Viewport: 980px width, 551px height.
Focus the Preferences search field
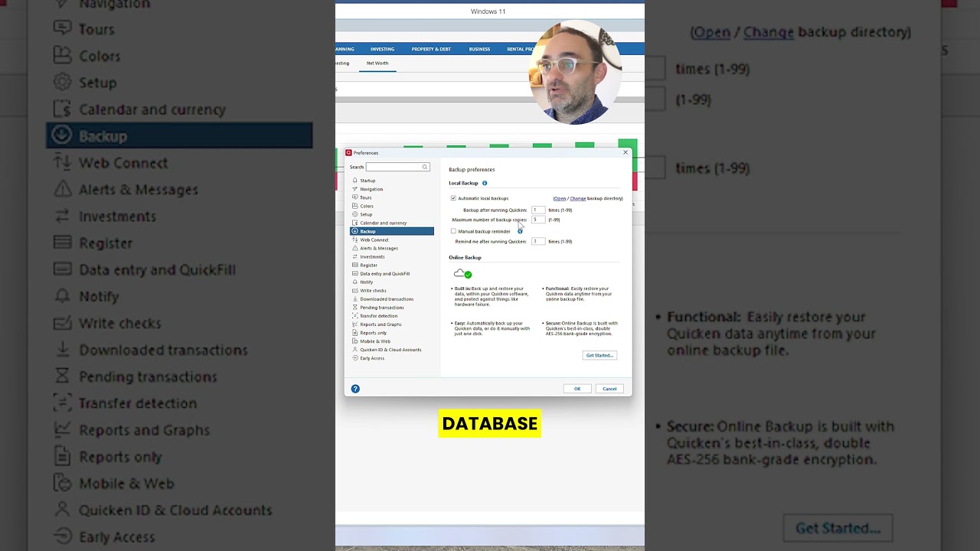click(397, 167)
